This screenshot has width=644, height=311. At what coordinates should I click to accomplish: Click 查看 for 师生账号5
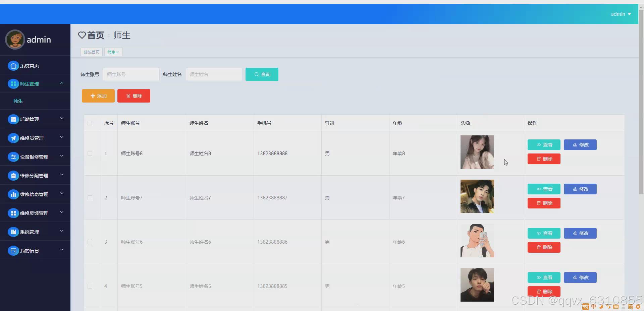[x=544, y=277]
